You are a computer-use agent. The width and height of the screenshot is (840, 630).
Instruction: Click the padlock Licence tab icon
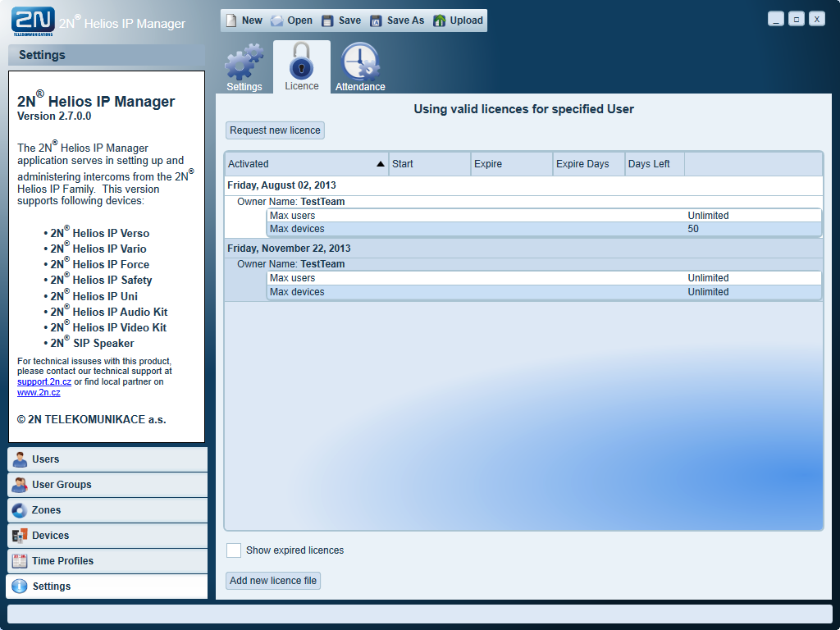click(302, 61)
